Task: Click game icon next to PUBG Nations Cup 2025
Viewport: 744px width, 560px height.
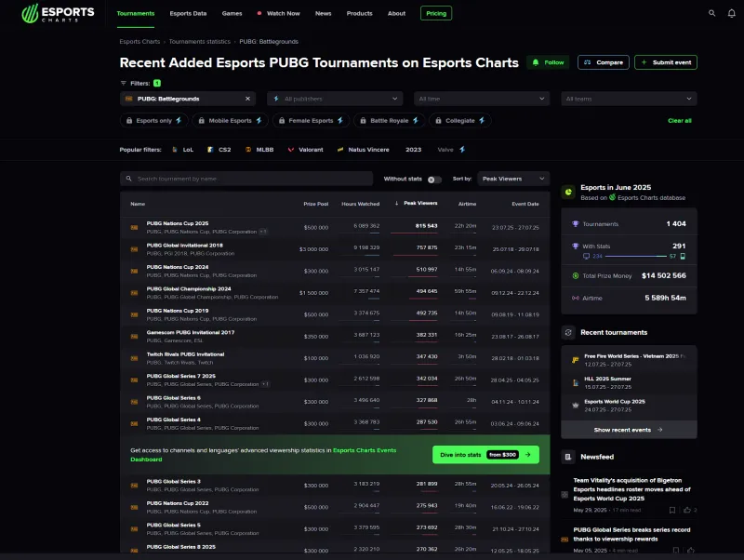Action: [134, 227]
